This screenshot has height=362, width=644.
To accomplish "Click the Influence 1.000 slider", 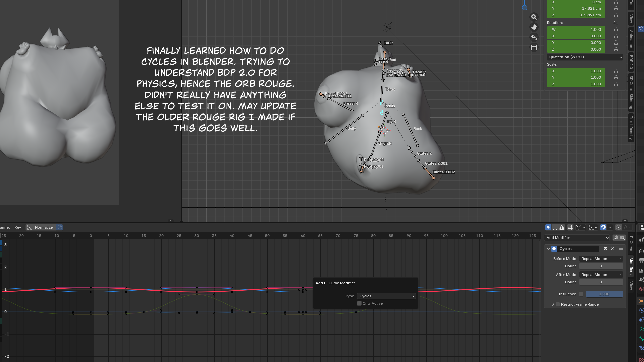I will tap(604, 294).
